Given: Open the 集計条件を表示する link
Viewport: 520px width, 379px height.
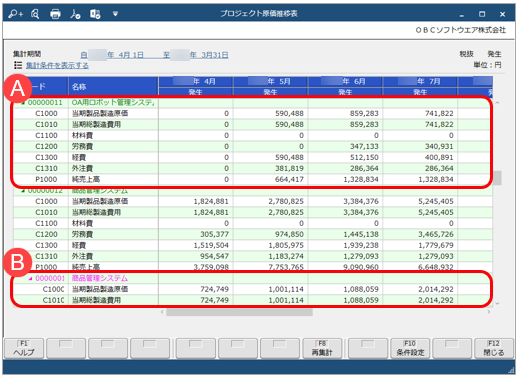Looking at the screenshot, I should point(57,65).
